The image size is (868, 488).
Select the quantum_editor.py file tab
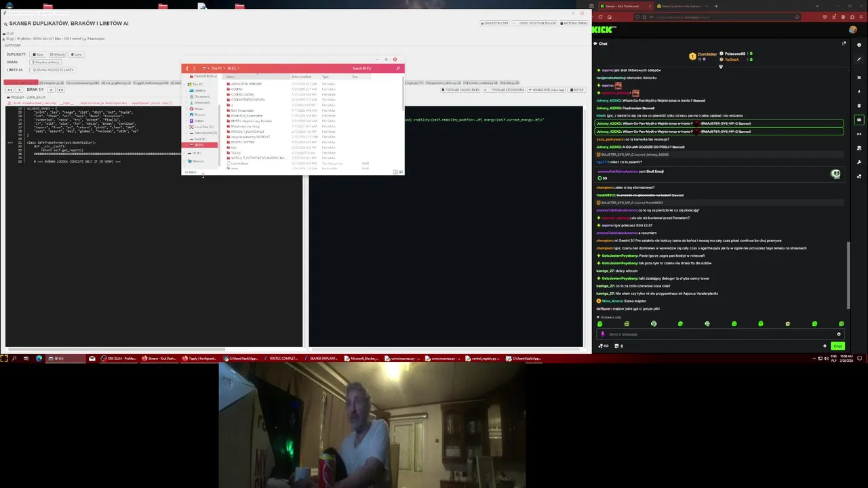(x=443, y=83)
